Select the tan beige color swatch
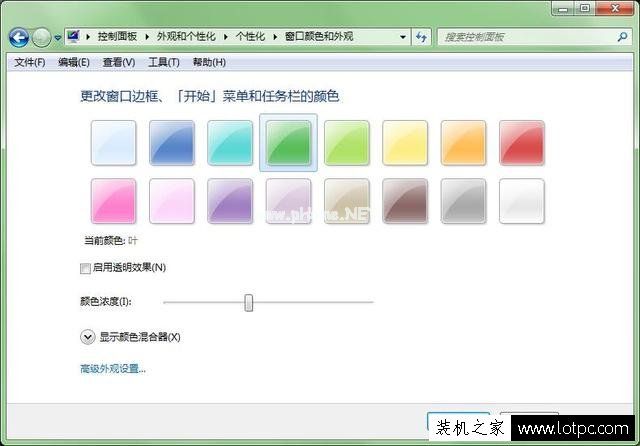This screenshot has width=640, height=446. (x=347, y=201)
